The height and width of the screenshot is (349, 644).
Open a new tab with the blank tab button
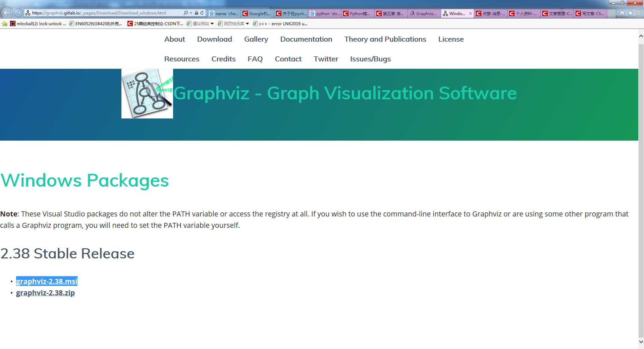point(611,13)
